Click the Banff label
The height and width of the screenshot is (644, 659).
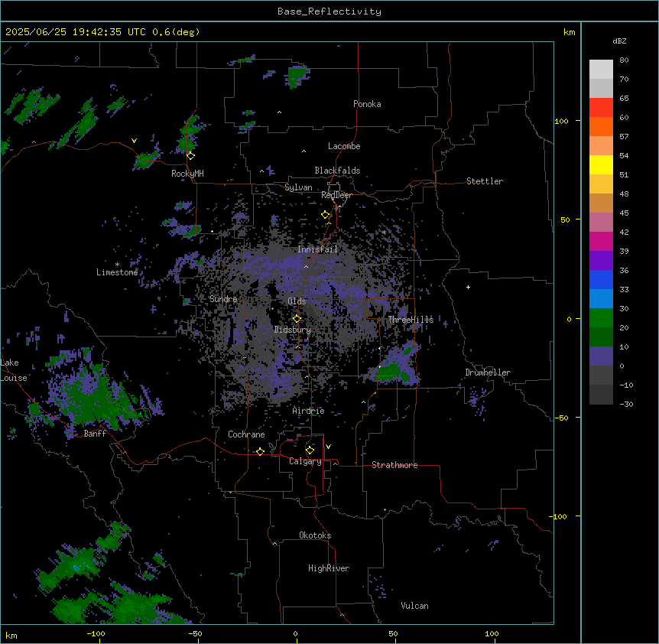pos(95,434)
